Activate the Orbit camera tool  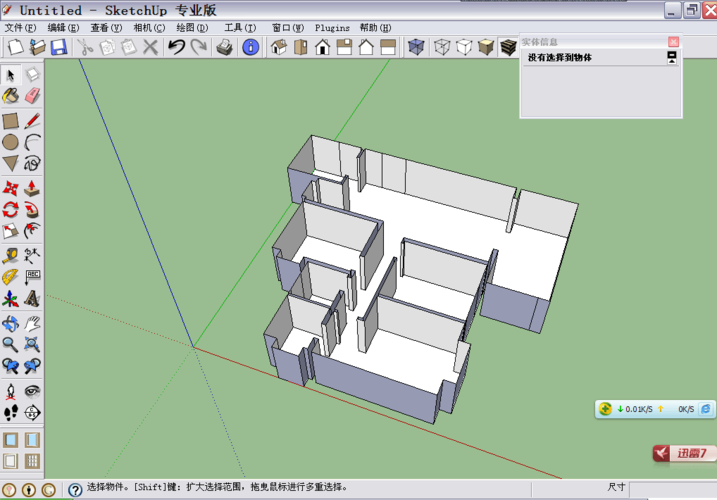click(10, 322)
